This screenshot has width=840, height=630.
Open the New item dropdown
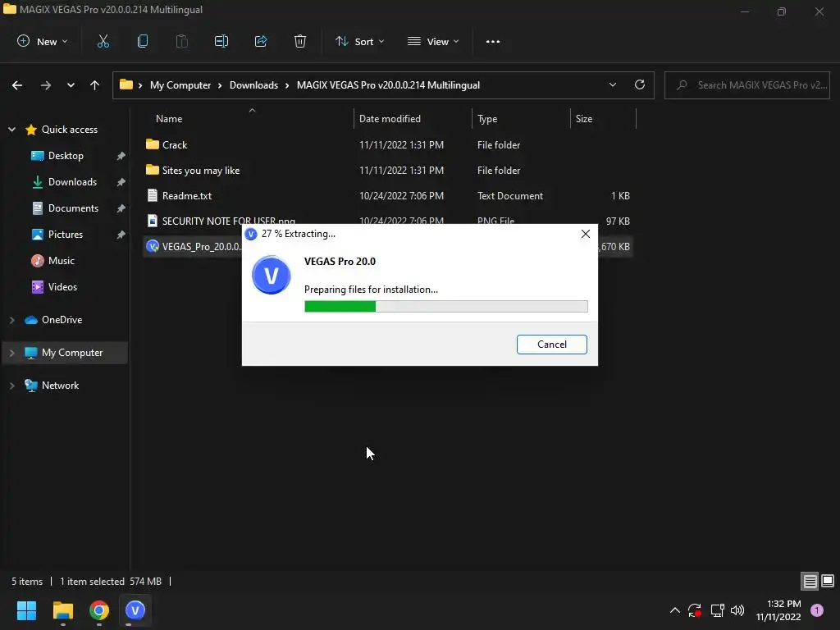click(x=43, y=41)
